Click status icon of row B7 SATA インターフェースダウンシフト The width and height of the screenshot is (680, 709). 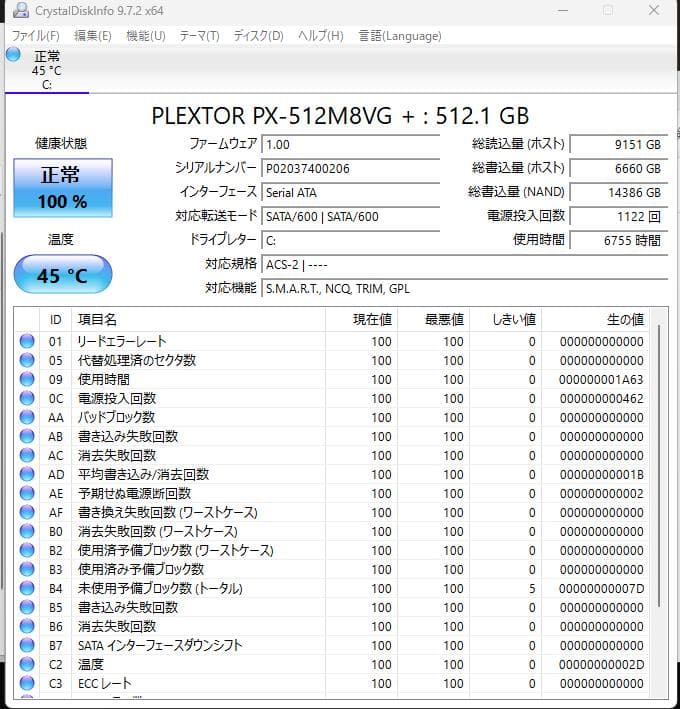pos(27,645)
